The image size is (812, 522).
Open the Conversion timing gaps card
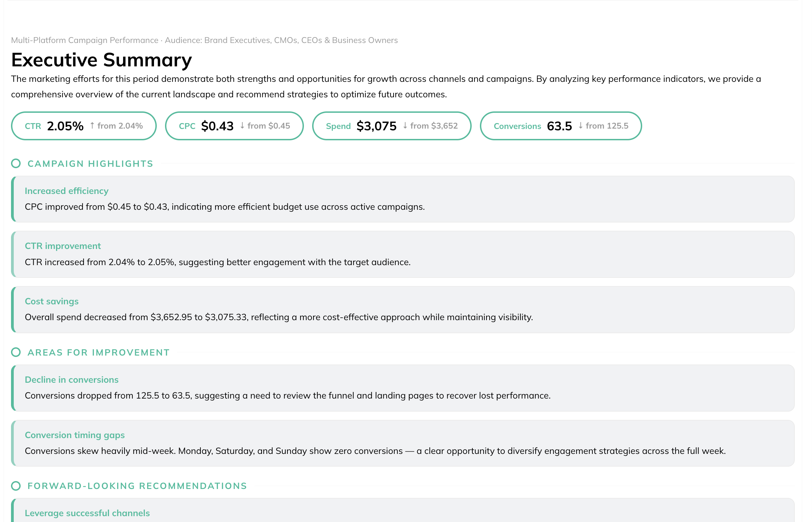403,443
